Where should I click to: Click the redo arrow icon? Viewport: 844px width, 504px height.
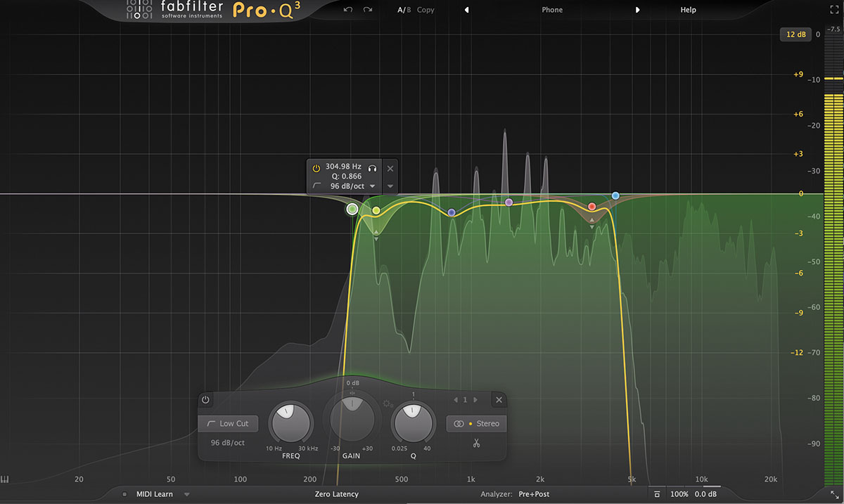click(x=367, y=10)
